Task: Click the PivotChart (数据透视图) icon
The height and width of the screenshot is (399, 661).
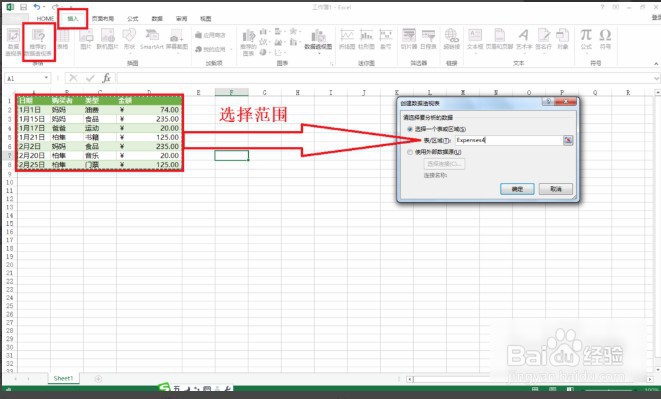Action: (x=318, y=40)
